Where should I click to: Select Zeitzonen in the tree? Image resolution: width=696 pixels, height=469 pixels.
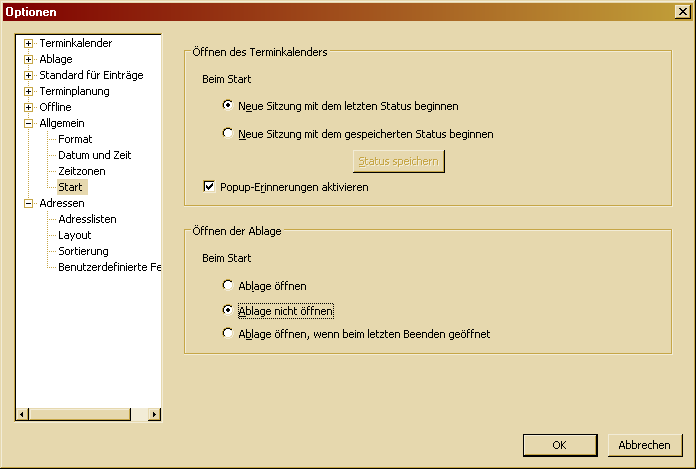tap(81, 171)
